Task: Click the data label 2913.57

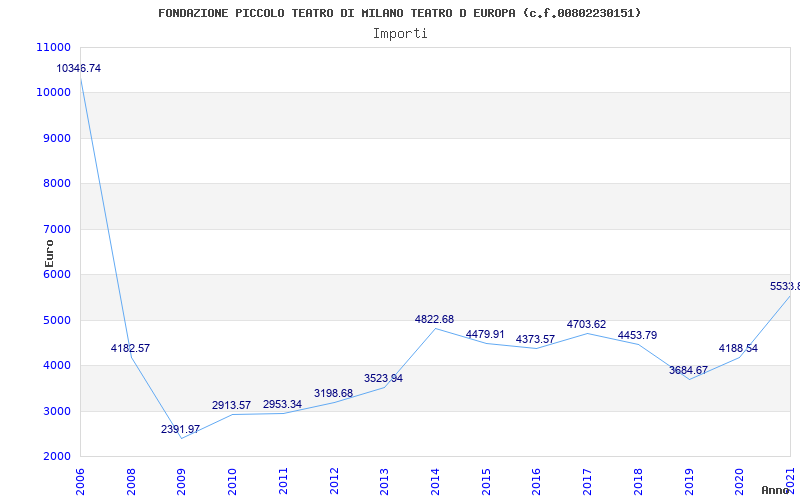Action: (x=232, y=406)
